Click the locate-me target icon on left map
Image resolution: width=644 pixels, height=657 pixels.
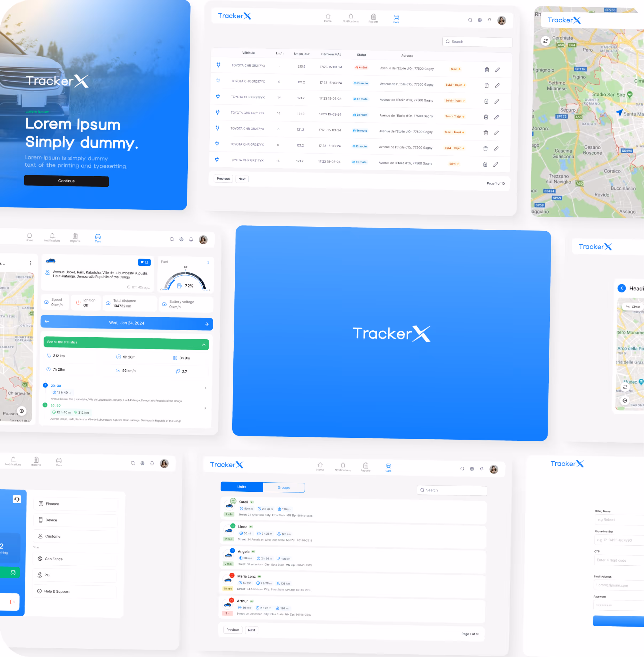[22, 411]
